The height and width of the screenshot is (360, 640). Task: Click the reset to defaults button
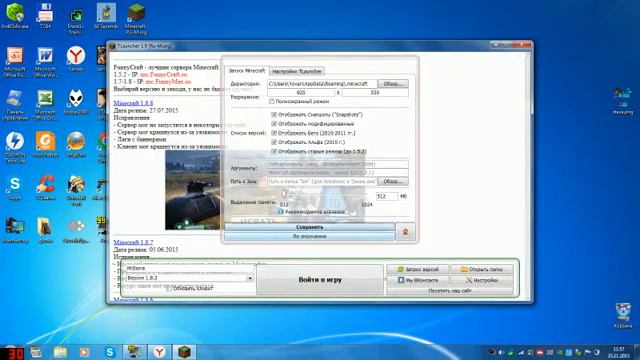(309, 236)
